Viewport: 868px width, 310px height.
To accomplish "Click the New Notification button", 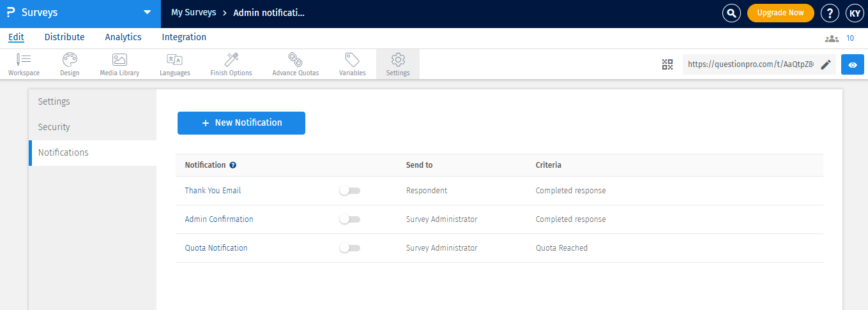I will 241,123.
